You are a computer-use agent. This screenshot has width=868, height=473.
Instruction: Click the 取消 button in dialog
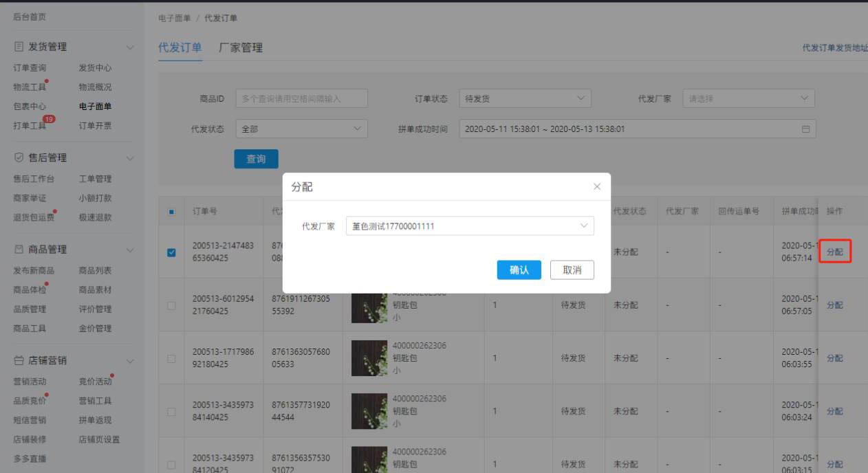point(572,270)
